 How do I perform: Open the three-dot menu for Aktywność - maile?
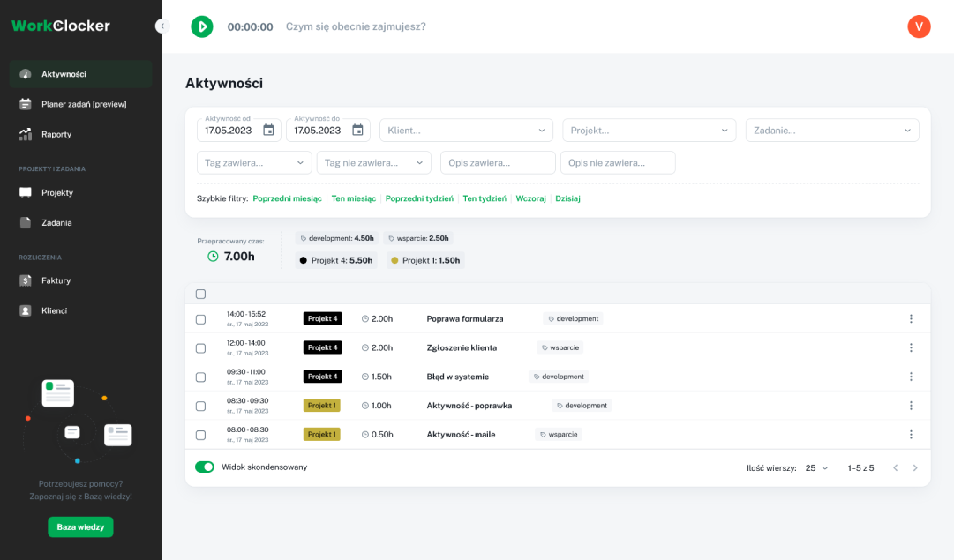coord(911,435)
